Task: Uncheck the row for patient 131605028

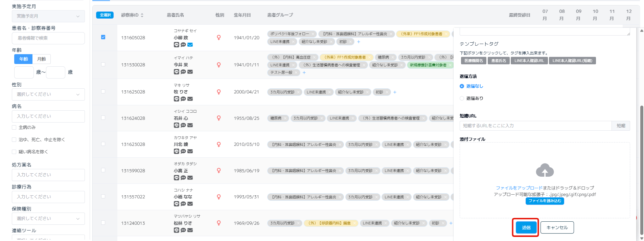Action: tap(103, 37)
